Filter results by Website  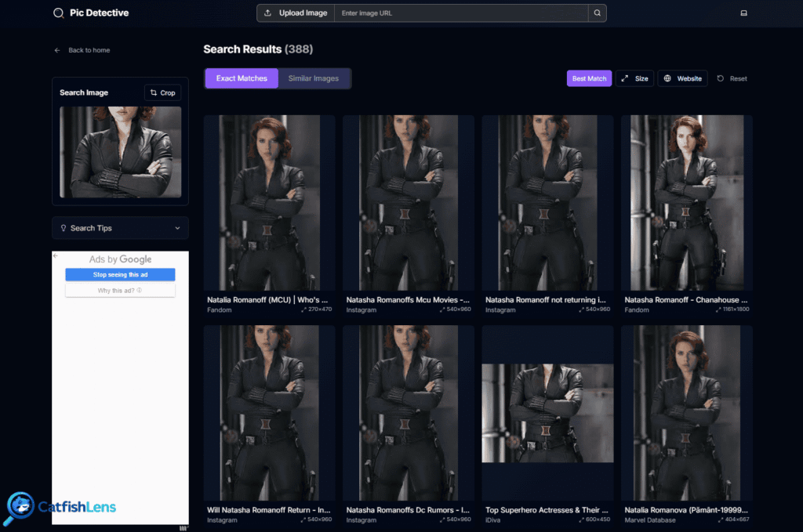tap(683, 78)
